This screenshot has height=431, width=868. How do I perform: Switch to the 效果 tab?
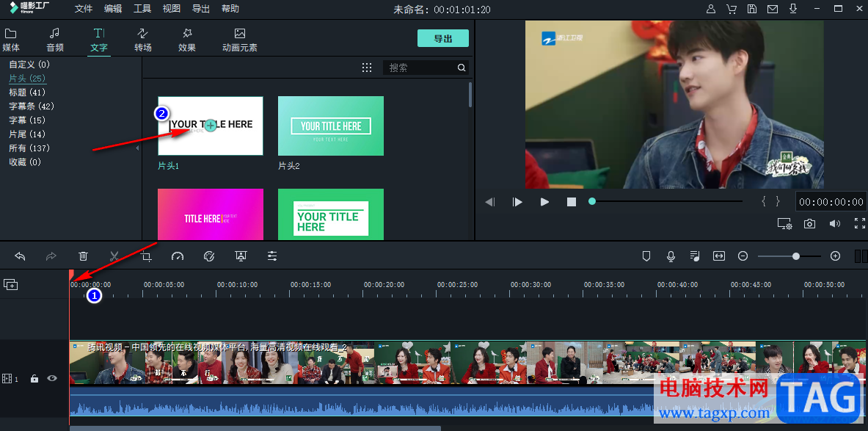pos(187,40)
